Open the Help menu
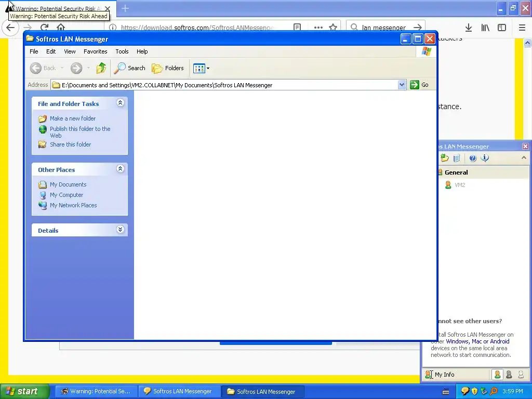The height and width of the screenshot is (399, 532). (142, 51)
